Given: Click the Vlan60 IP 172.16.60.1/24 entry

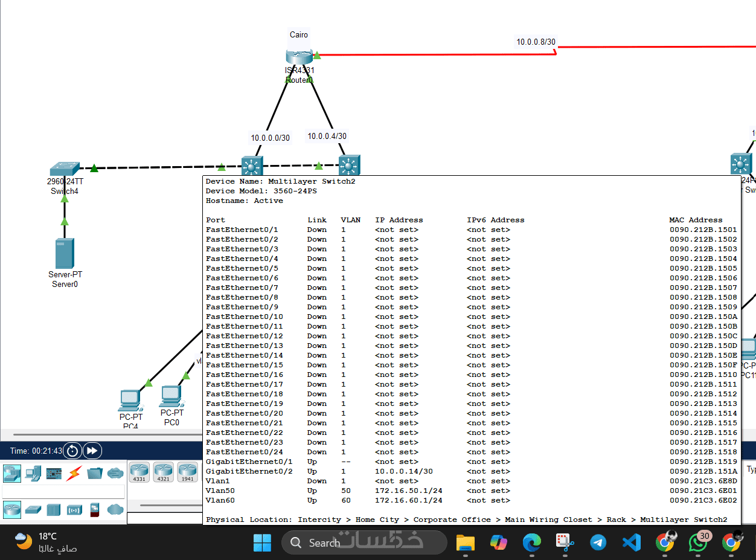Looking at the screenshot, I should coord(409,500).
